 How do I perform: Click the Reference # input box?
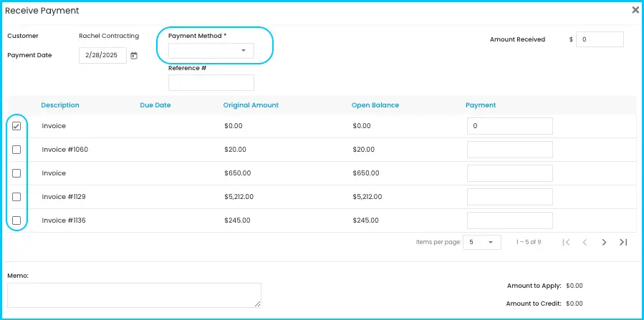[x=211, y=82]
